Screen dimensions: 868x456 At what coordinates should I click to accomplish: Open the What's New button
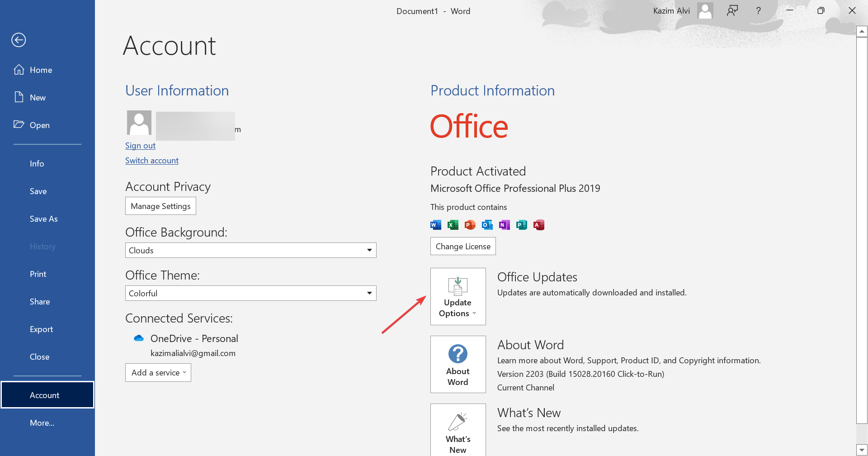tap(458, 430)
